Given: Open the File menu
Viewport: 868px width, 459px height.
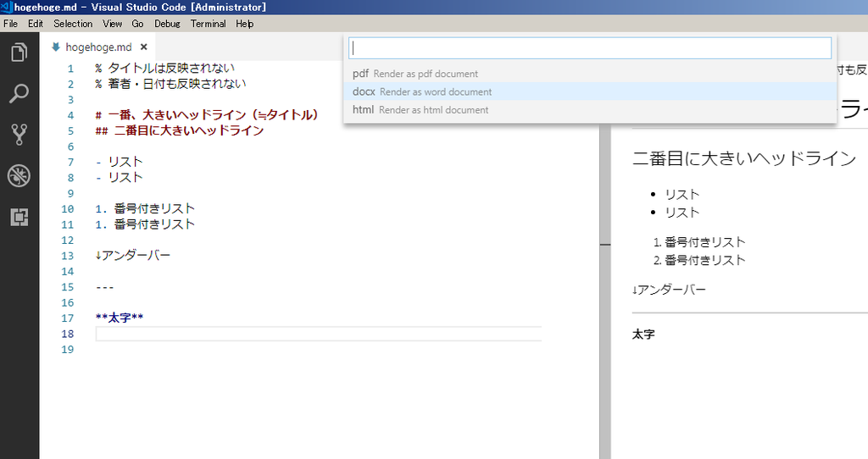Looking at the screenshot, I should tap(10, 24).
